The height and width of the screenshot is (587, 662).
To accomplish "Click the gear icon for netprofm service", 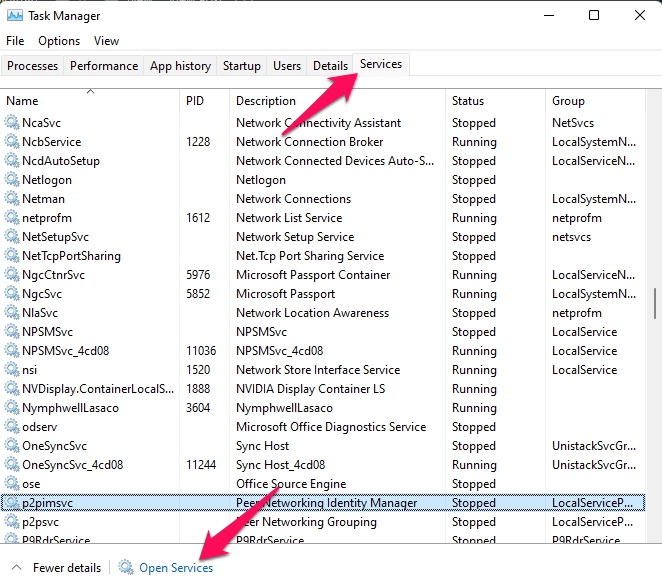I will [12, 218].
